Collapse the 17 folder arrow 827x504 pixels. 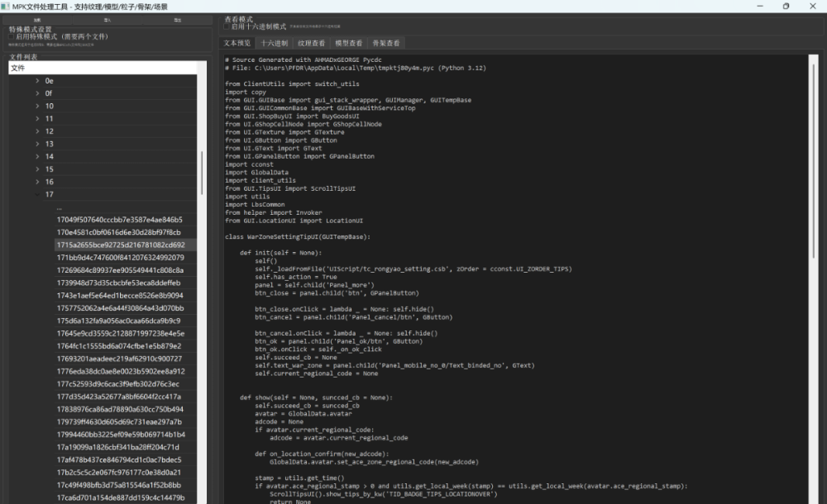tap(37, 194)
